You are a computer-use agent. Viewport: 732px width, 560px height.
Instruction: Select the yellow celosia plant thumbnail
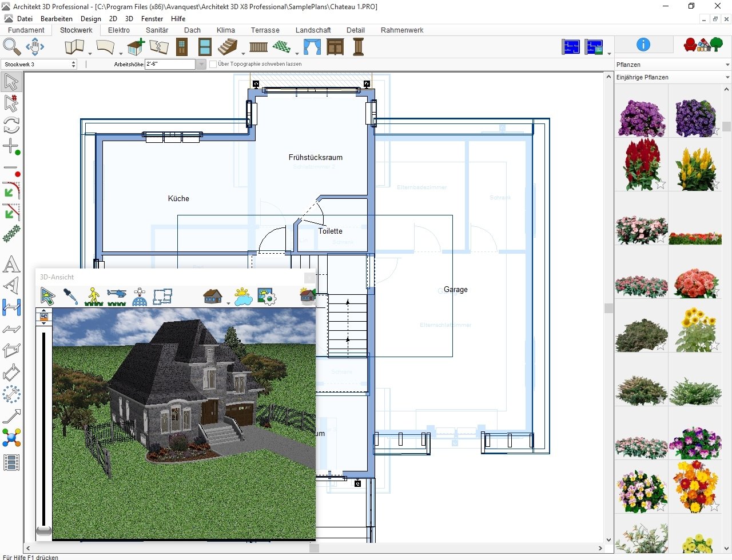[x=695, y=166]
